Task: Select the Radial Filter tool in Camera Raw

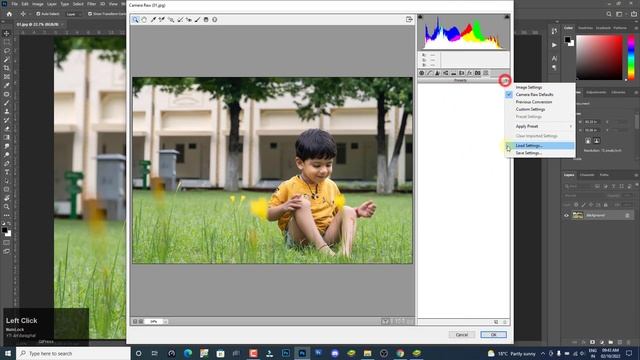Action: click(215, 20)
